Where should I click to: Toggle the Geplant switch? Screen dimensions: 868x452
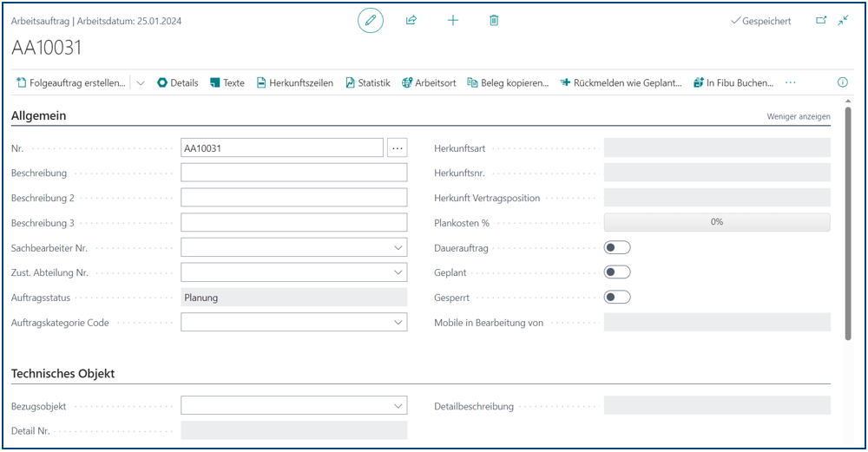click(x=617, y=272)
